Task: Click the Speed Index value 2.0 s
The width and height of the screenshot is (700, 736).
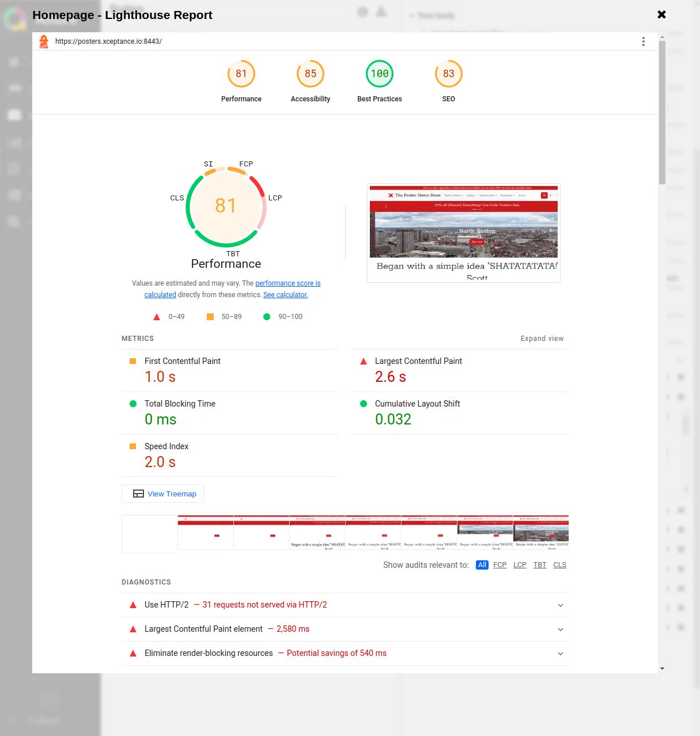Action: [160, 462]
